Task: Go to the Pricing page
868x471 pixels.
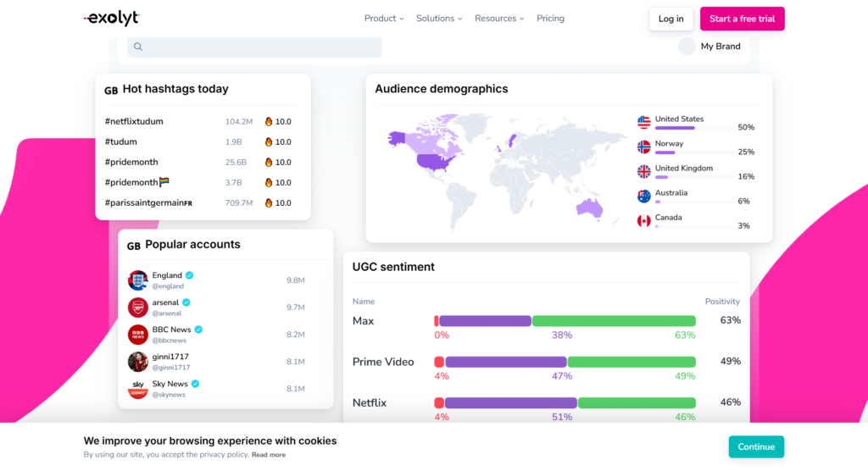Action: 550,19
